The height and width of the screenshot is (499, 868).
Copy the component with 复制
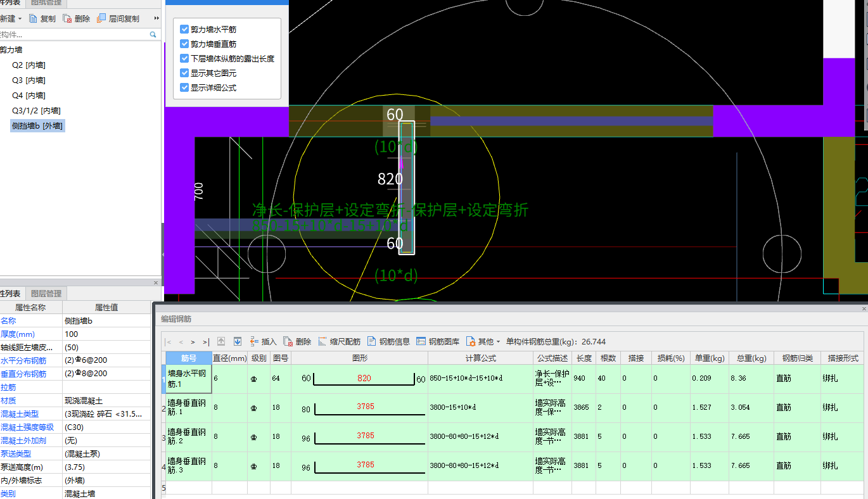click(x=42, y=19)
